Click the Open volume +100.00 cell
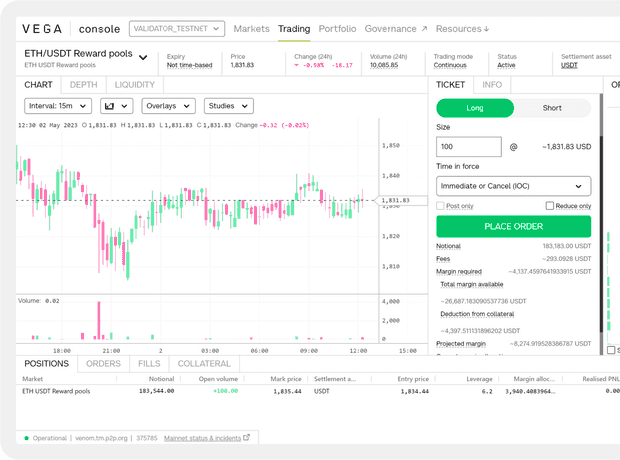 (225, 391)
